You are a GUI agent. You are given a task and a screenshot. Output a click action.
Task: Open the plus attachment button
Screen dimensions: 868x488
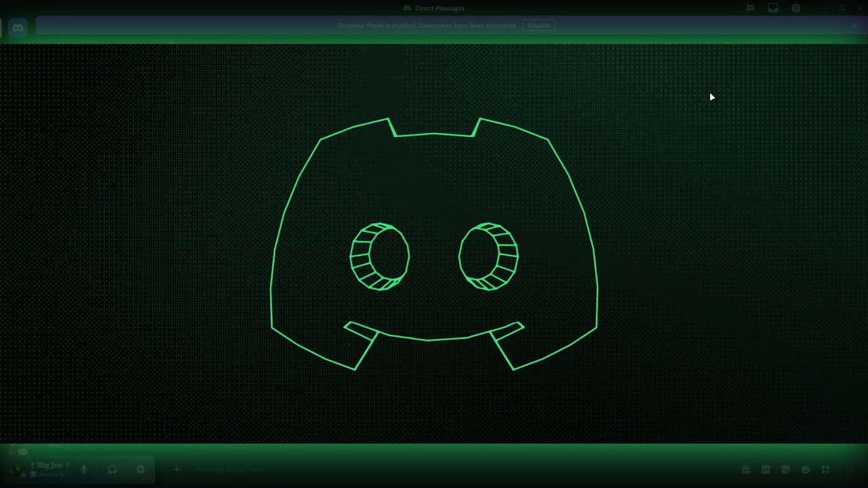pyautogui.click(x=176, y=469)
